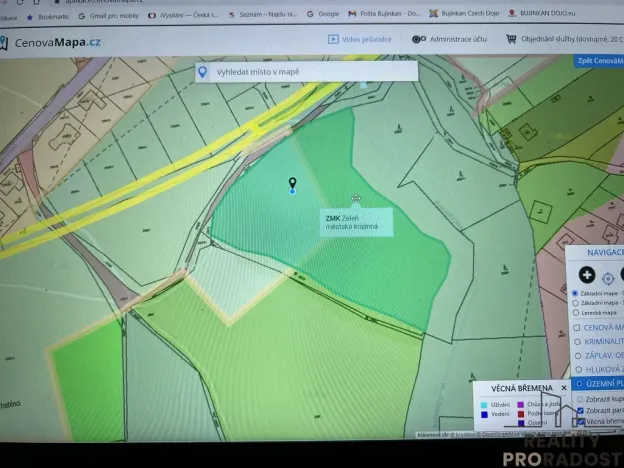Screen dimensions: 624x468
Task: Close the Věcná břemena legend panel
Action: 564,387
